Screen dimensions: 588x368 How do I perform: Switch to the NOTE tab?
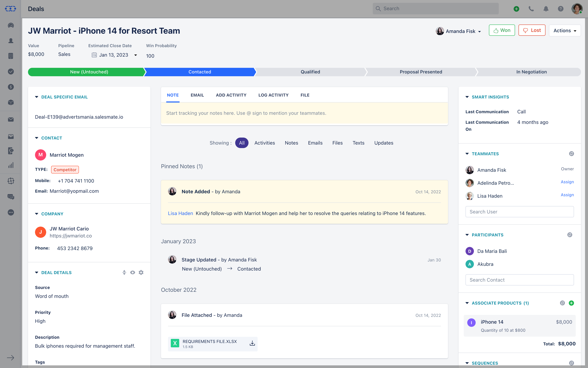(x=173, y=95)
